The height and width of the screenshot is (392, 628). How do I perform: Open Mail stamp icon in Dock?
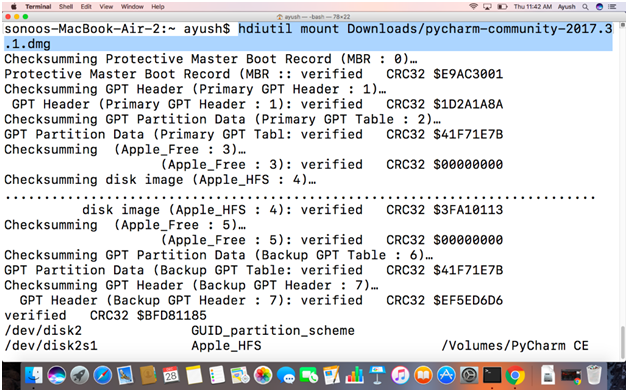pyautogui.click(x=125, y=375)
